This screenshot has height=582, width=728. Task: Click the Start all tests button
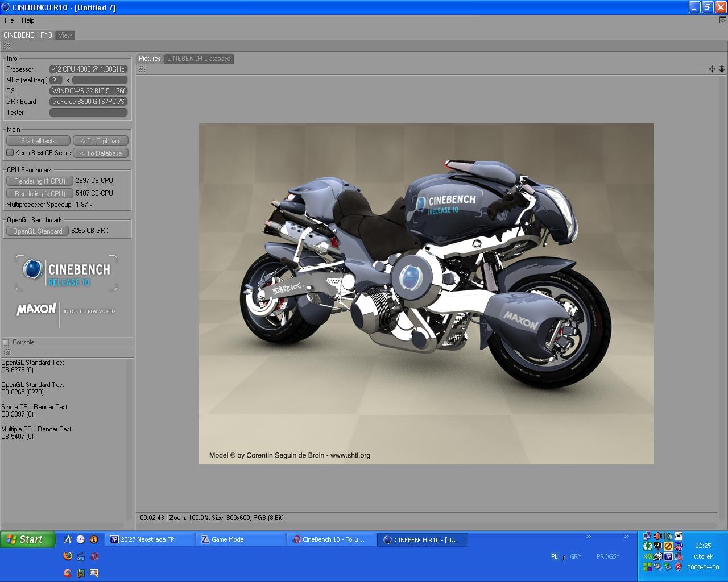tap(38, 141)
